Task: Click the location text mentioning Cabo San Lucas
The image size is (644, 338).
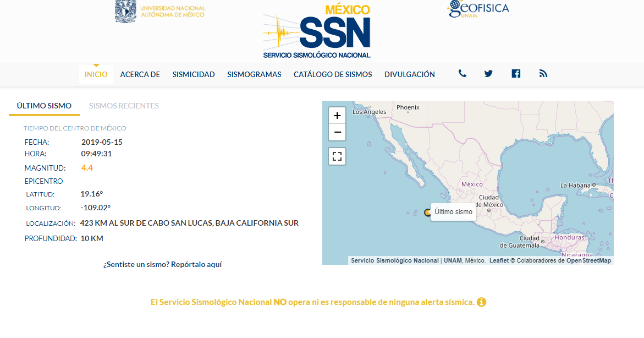Action: pos(189,223)
